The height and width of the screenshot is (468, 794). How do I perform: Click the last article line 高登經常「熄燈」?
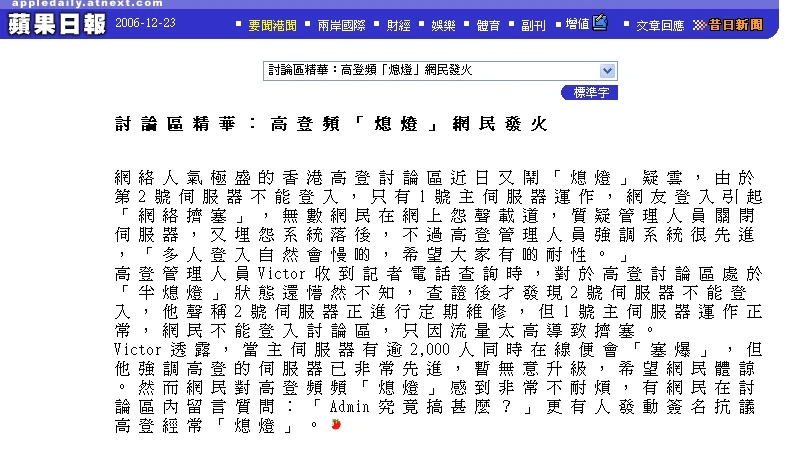217,425
